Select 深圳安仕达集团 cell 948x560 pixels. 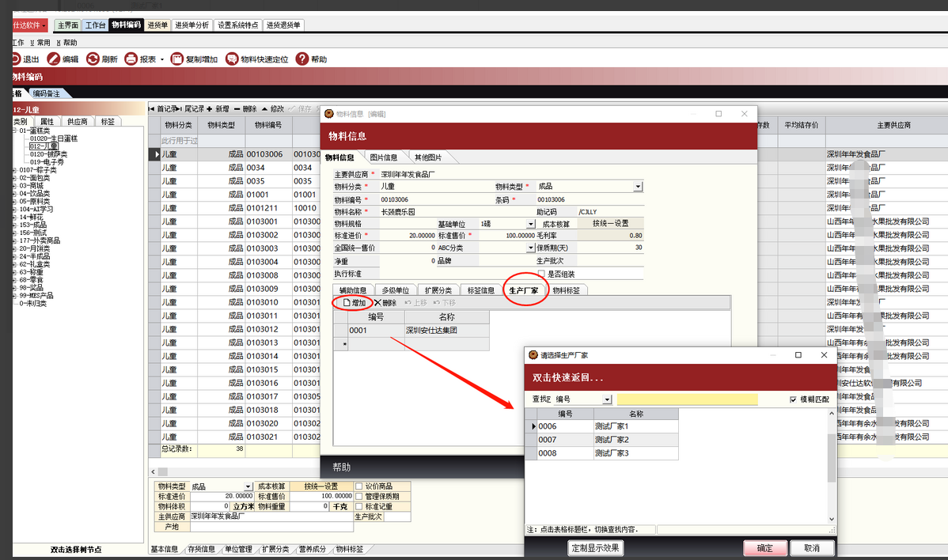446,331
